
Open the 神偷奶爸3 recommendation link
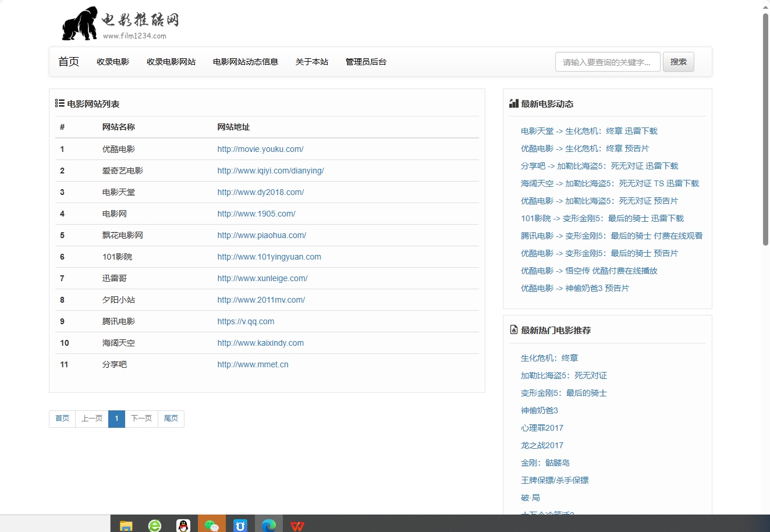coord(540,410)
